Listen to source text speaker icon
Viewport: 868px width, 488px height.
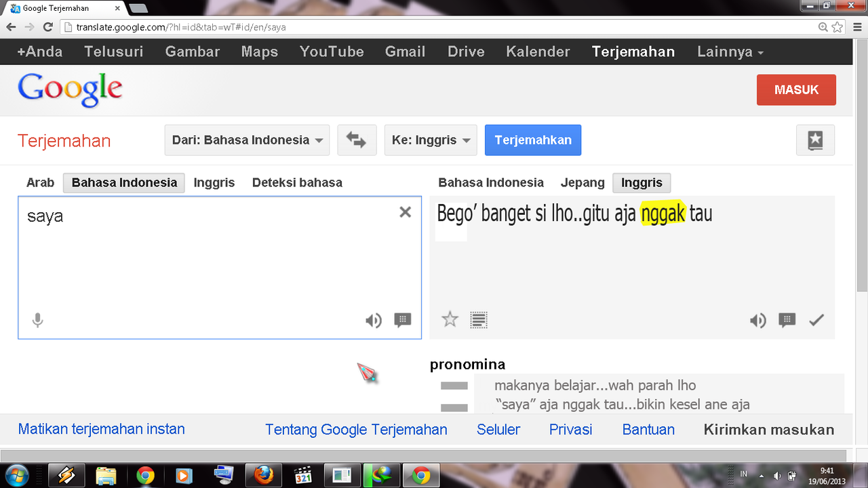click(374, 321)
